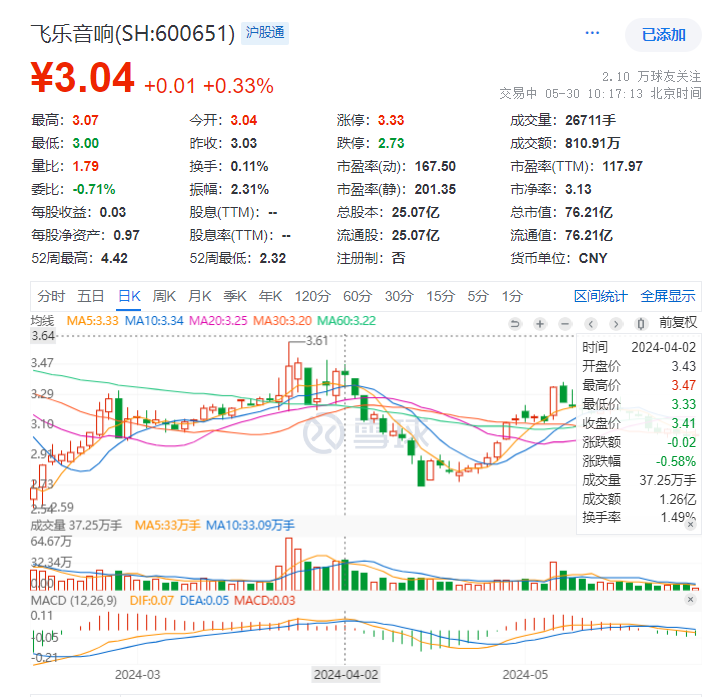Click the 换手率 1.49% tooltip row
The image size is (717, 697).
click(639, 517)
